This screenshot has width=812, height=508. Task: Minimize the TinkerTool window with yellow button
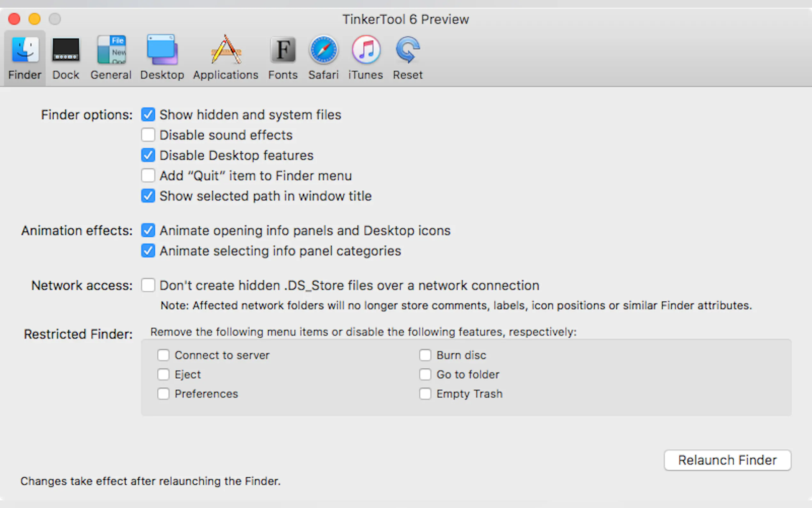[x=35, y=19]
